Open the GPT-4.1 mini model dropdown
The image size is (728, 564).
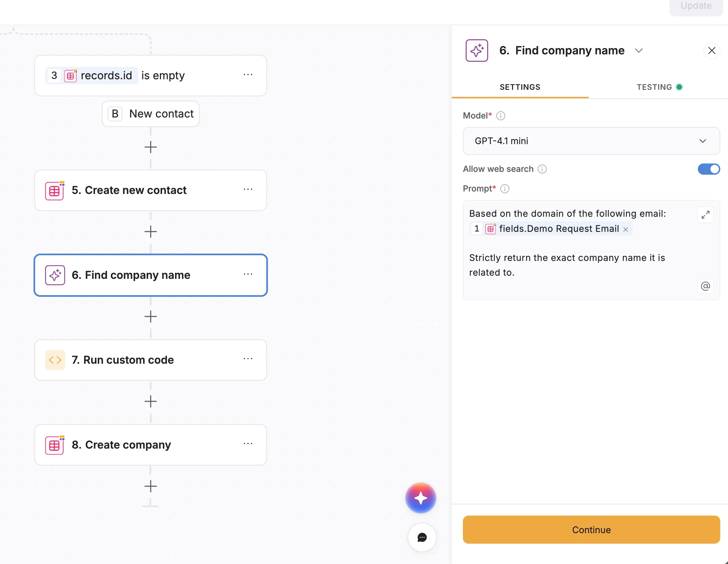[x=591, y=141]
